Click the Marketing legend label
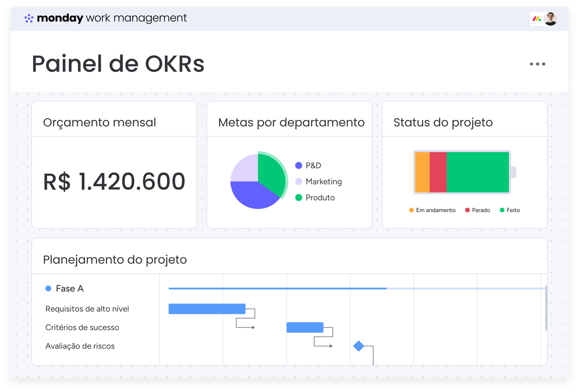Screen dimensions: 579x392 [x=324, y=182]
